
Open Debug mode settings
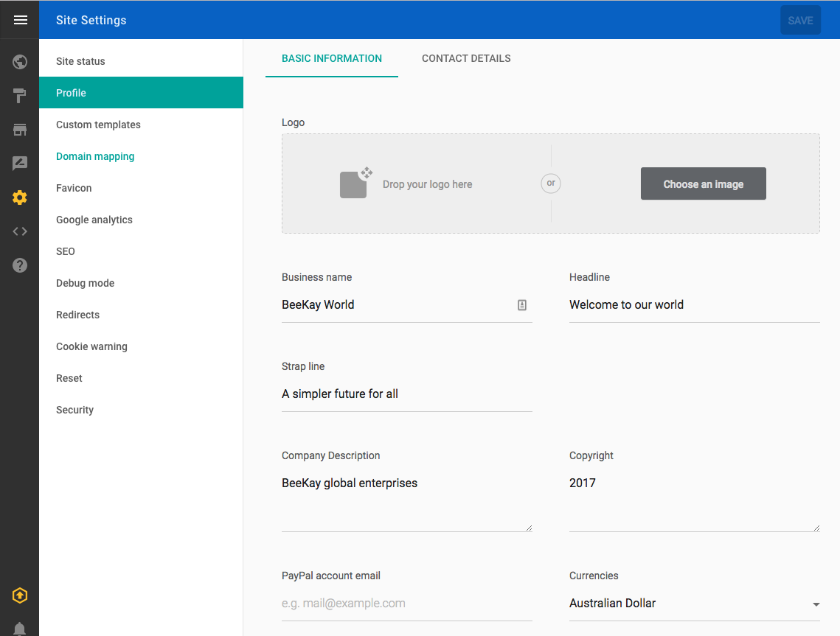pos(141,283)
